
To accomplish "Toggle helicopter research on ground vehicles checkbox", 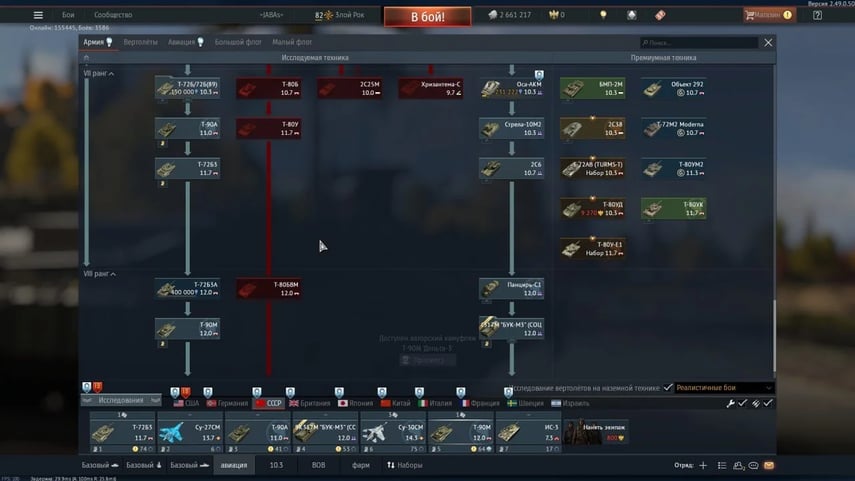I will click(x=668, y=387).
